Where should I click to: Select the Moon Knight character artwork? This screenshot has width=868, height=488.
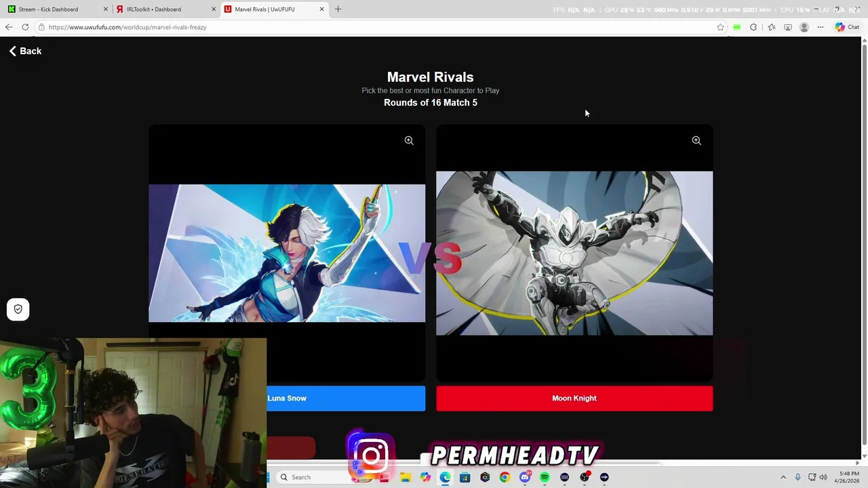pyautogui.click(x=574, y=253)
